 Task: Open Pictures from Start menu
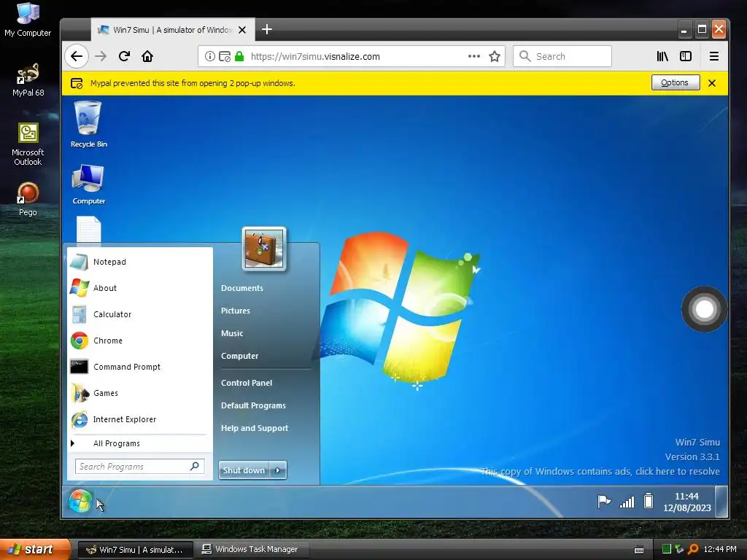pos(236,311)
